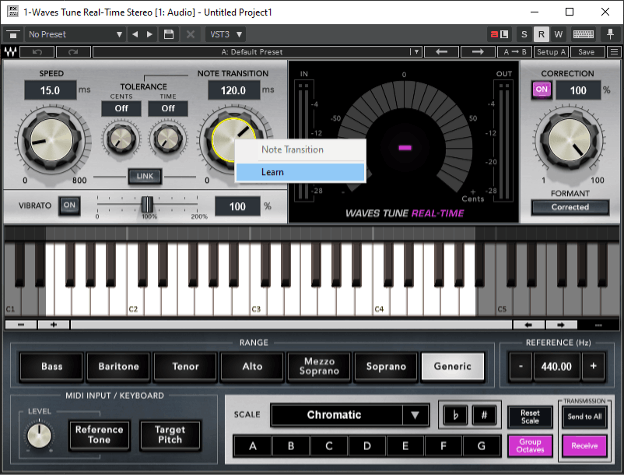Viewport: 624px width, 476px height.
Task: Open the No Preset dropdown
Action: point(75,35)
